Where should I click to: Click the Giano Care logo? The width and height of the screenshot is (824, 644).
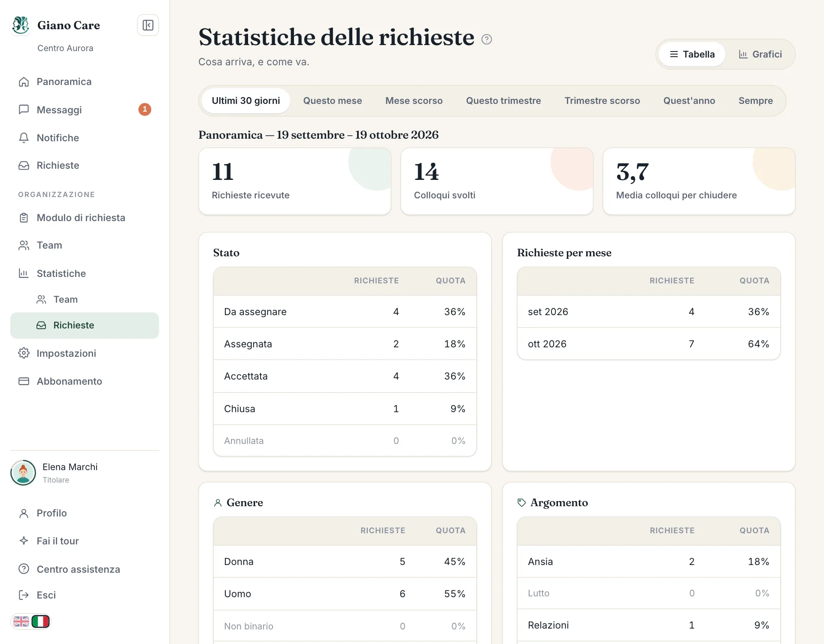(x=21, y=25)
